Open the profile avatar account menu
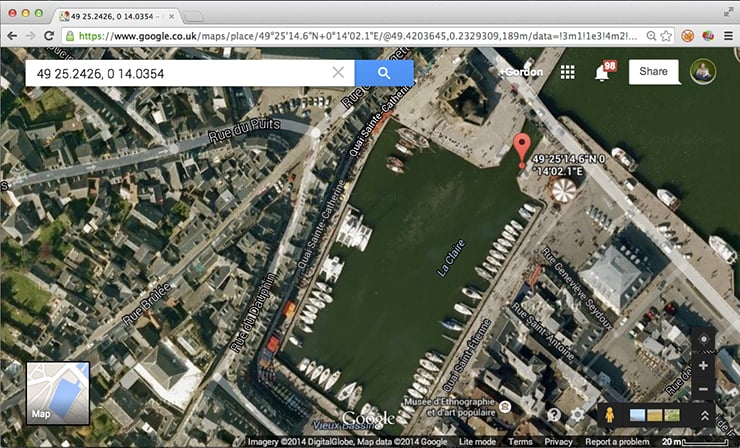Image resolution: width=740 pixels, height=448 pixels. click(x=703, y=72)
